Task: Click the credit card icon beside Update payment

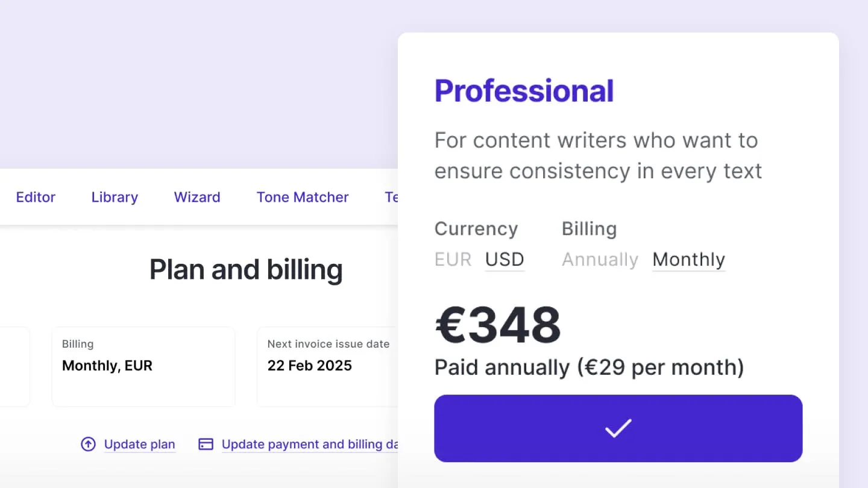Action: [x=205, y=443]
